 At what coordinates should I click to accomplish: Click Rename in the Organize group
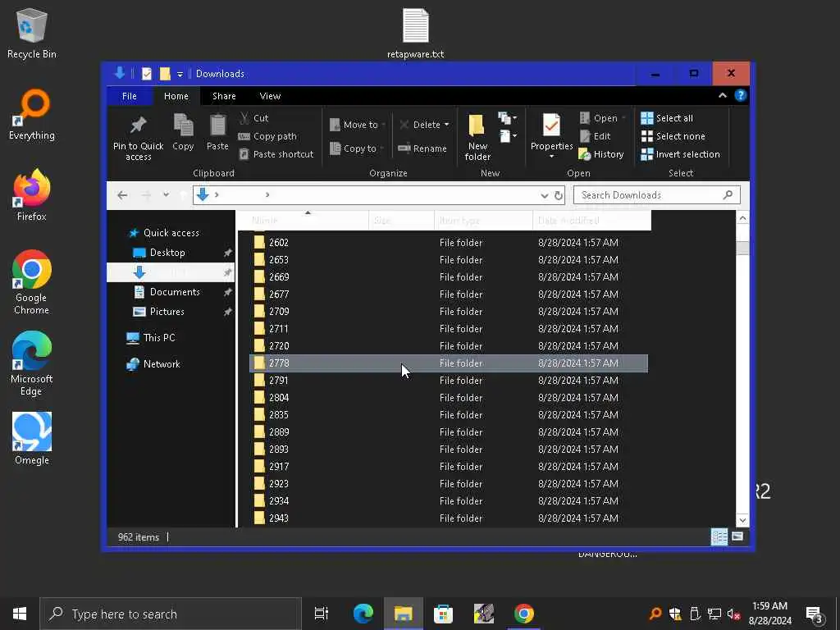click(422, 148)
